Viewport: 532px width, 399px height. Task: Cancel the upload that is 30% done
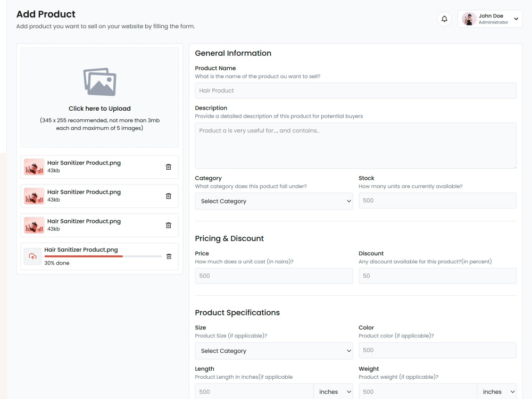(x=169, y=256)
